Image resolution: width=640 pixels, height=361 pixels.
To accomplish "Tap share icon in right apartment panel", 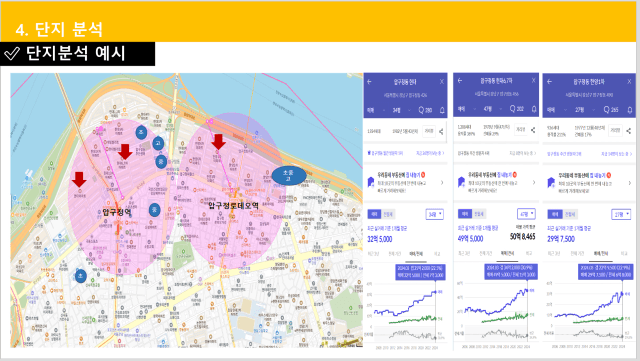I will coord(629,131).
